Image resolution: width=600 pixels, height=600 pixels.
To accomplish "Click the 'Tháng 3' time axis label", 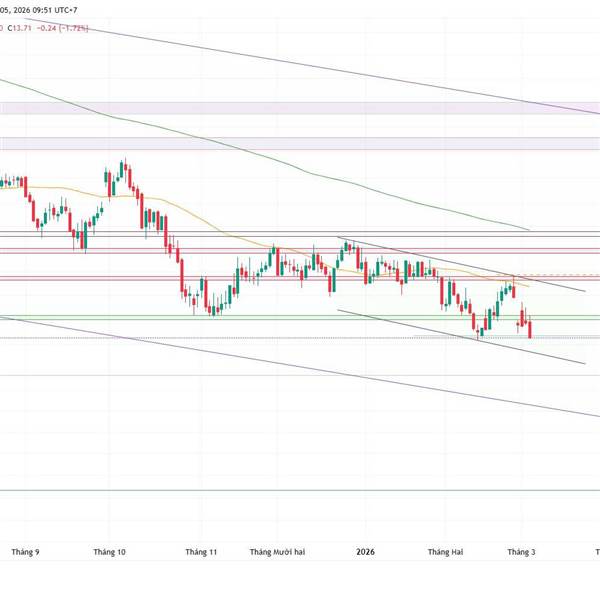I will coord(521,552).
